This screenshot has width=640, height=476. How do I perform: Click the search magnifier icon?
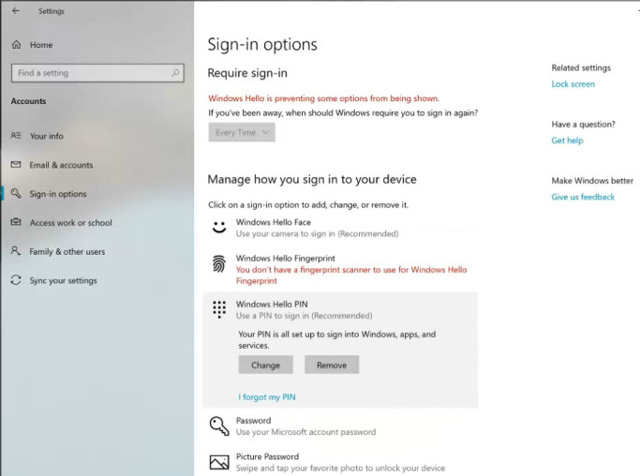(176, 73)
